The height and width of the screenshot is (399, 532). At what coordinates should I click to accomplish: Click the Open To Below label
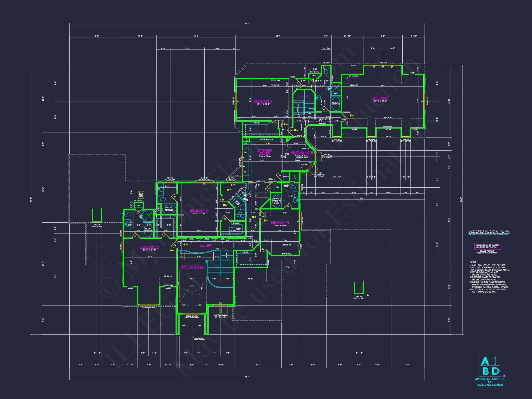click(192, 267)
